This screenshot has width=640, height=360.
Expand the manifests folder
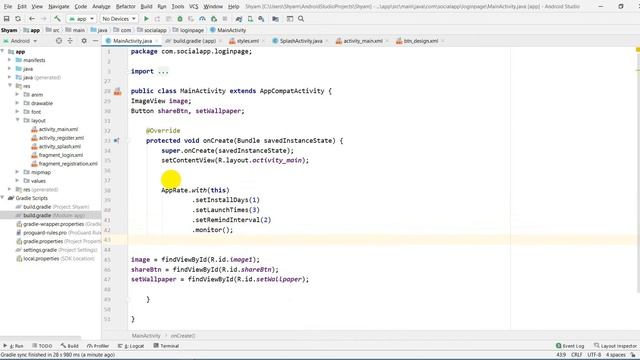coord(9,60)
